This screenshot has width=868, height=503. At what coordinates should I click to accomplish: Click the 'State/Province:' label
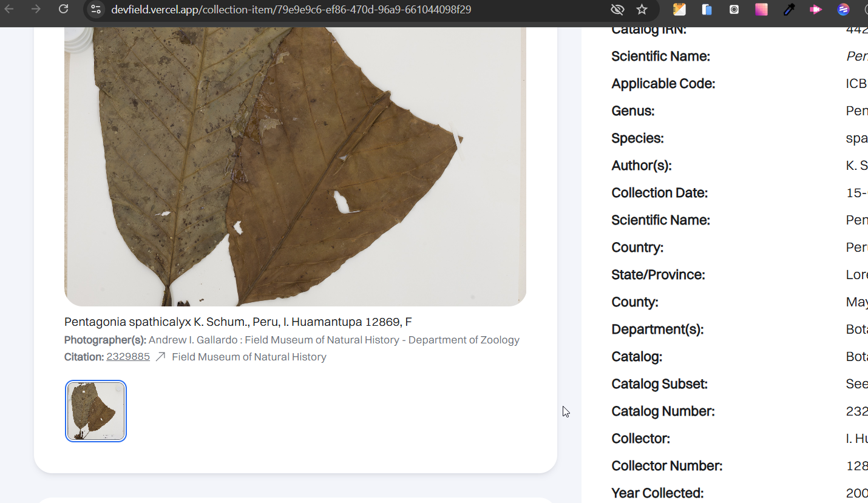pyautogui.click(x=659, y=275)
